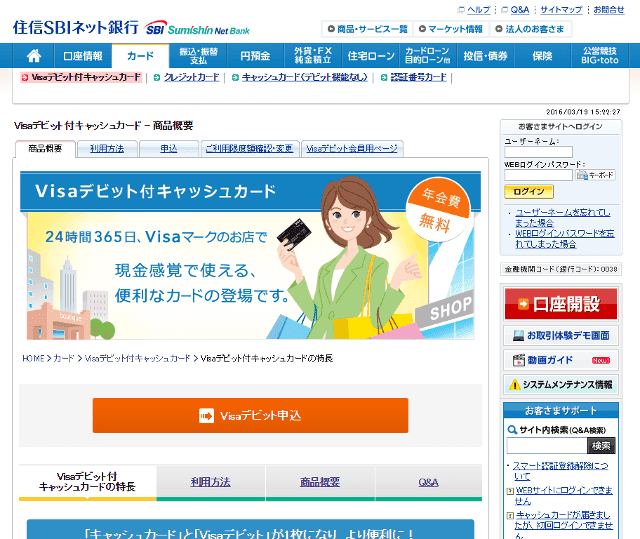Open the Q&A link in header
Screen dimensions: 640x539
[x=520, y=10]
